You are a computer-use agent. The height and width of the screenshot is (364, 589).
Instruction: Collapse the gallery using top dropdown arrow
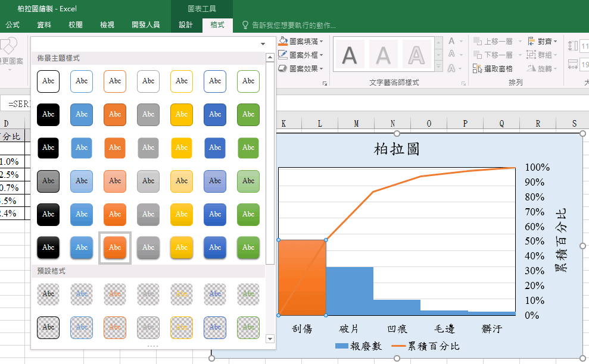[x=263, y=44]
